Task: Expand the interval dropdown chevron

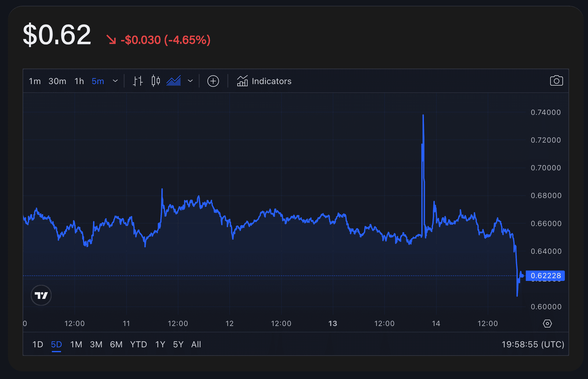Action: tap(115, 81)
